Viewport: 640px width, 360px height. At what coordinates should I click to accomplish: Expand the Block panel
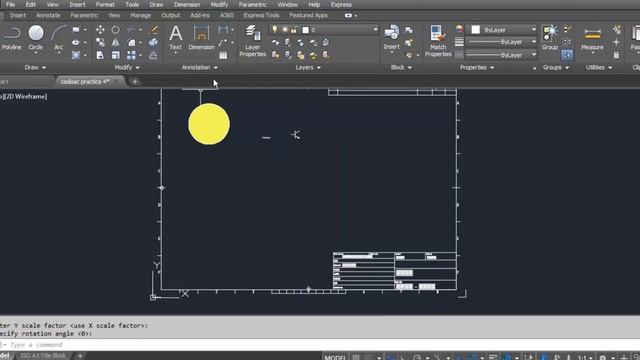coord(401,67)
